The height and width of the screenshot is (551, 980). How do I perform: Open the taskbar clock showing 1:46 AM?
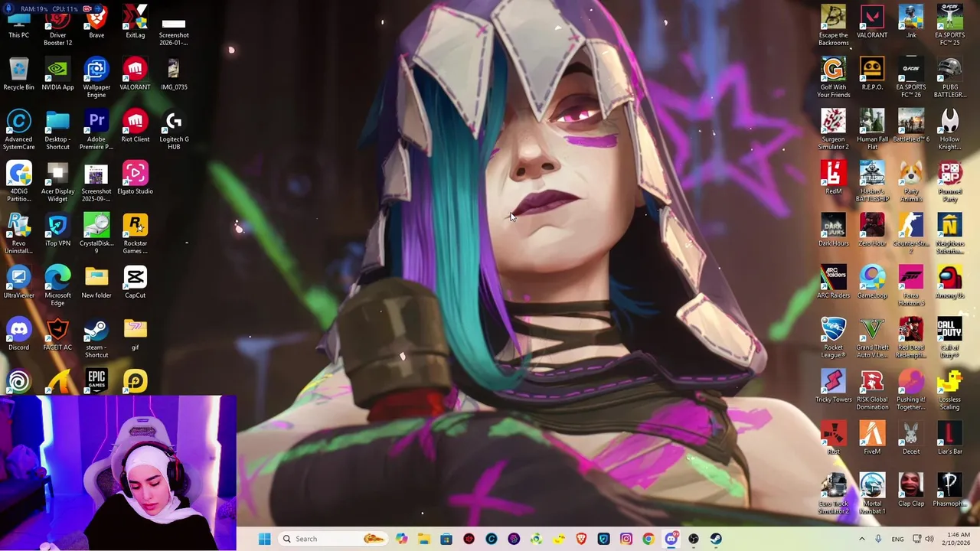959,539
